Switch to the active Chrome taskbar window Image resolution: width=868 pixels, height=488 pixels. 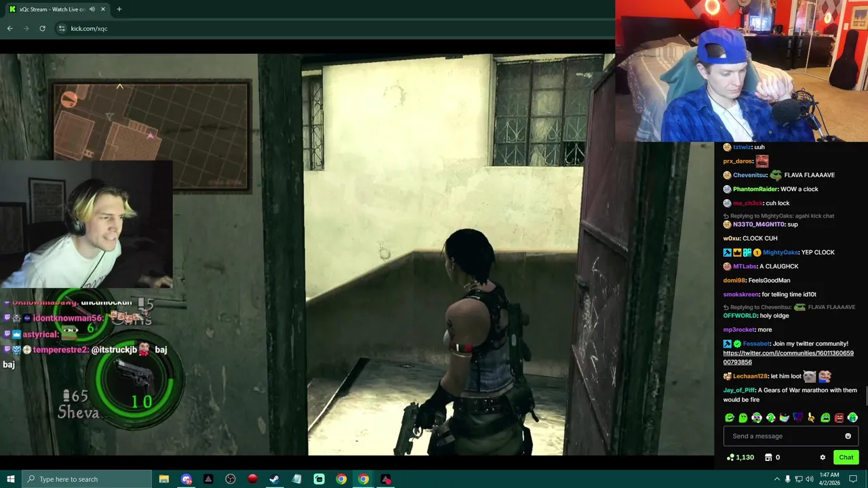point(363,479)
